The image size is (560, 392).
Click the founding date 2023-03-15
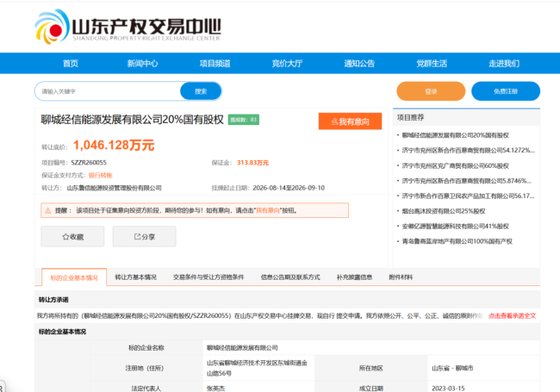(448, 388)
